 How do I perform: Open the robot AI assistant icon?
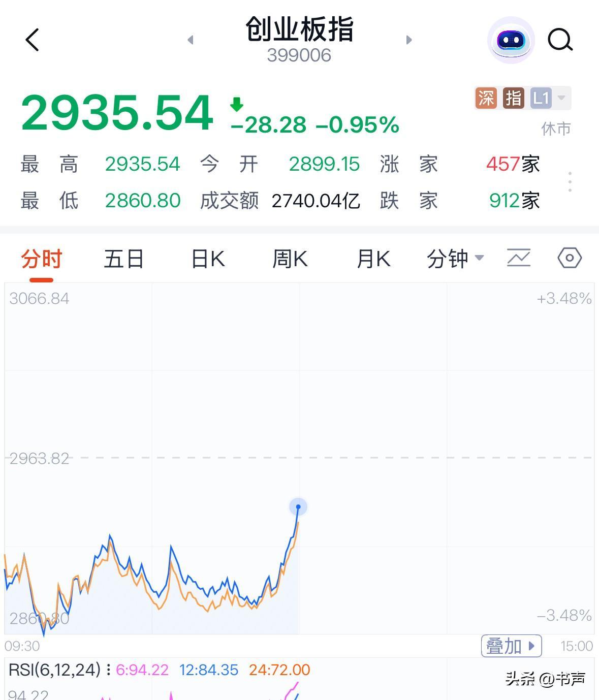[511, 40]
